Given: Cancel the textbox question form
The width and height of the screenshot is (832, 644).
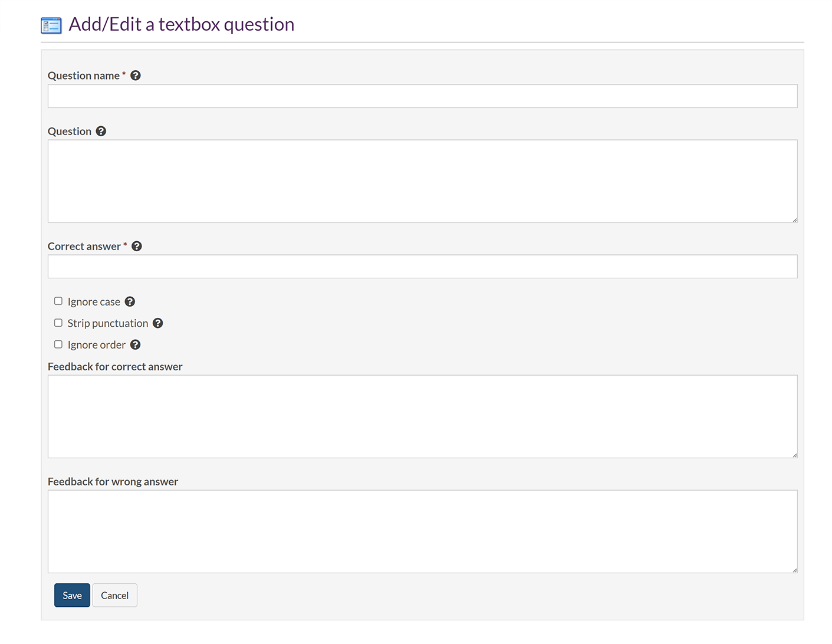Looking at the screenshot, I should (x=114, y=595).
